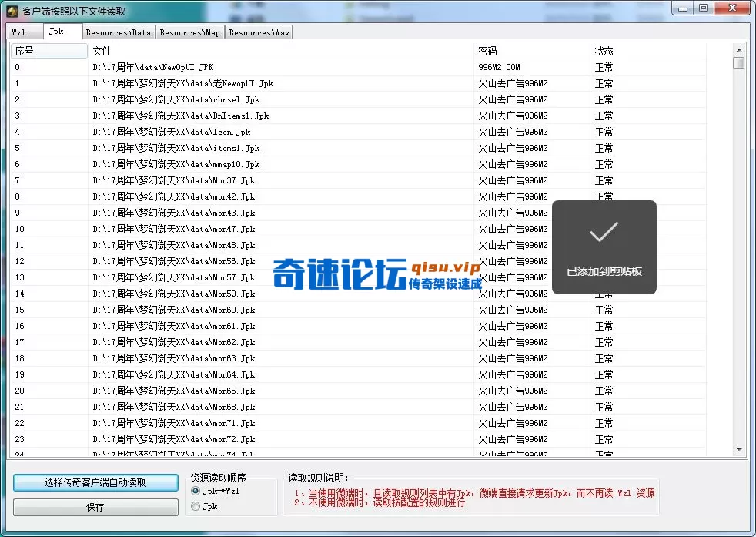Viewport: 756px width, 537px height.
Task: Select the Jpk tab
Action: [x=62, y=32]
